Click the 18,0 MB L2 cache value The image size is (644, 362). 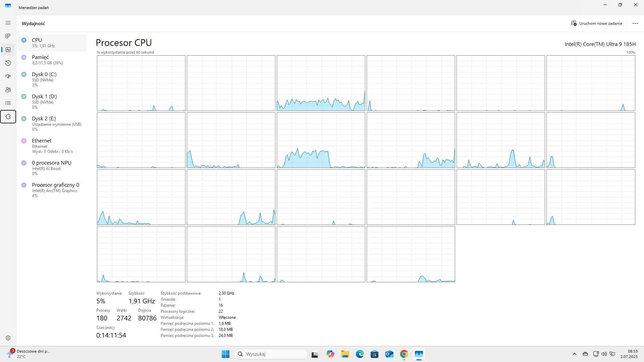click(225, 329)
